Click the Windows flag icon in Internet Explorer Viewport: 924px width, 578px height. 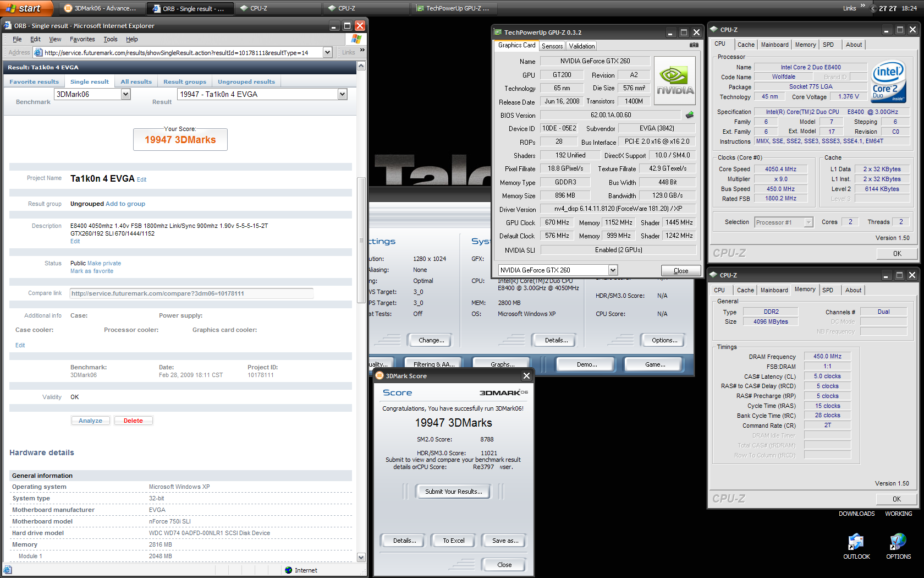[x=356, y=39]
